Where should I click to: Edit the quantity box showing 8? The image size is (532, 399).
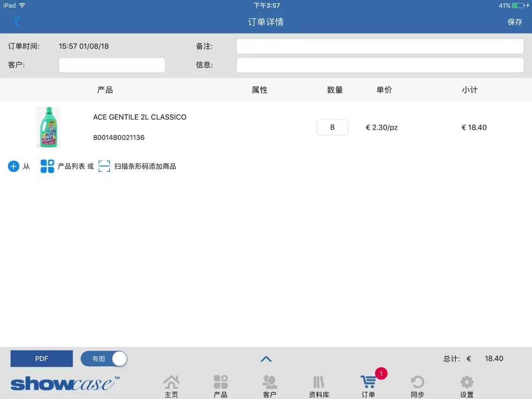pyautogui.click(x=332, y=127)
